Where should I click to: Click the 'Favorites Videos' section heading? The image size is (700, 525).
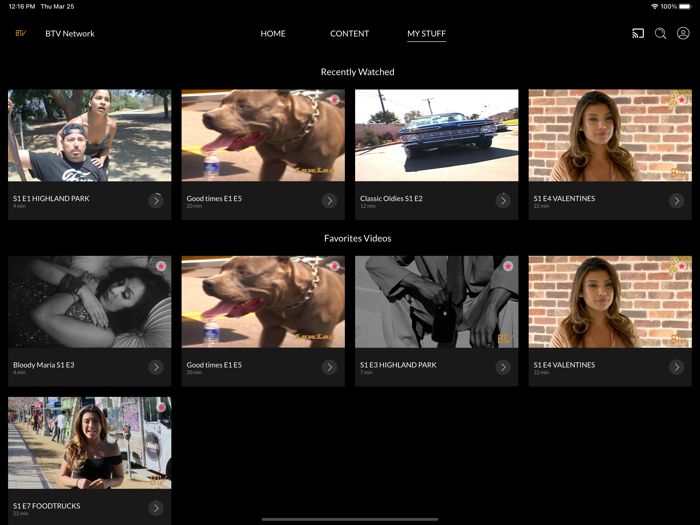click(358, 238)
